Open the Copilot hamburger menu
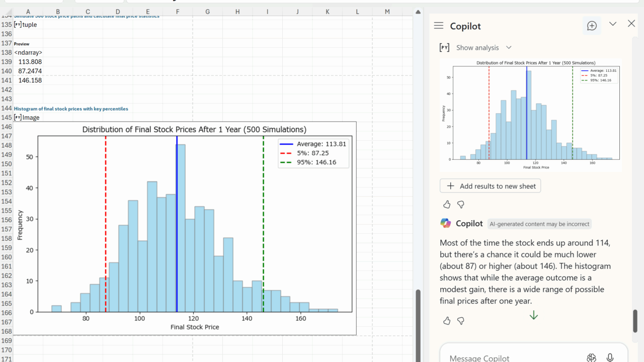 coord(439,26)
